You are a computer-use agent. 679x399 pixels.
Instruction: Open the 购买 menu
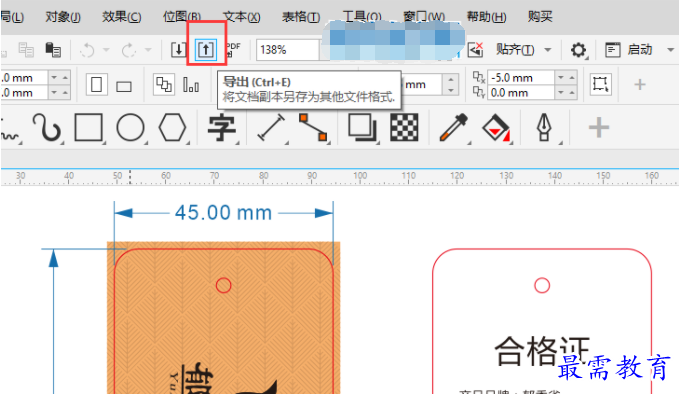(540, 16)
